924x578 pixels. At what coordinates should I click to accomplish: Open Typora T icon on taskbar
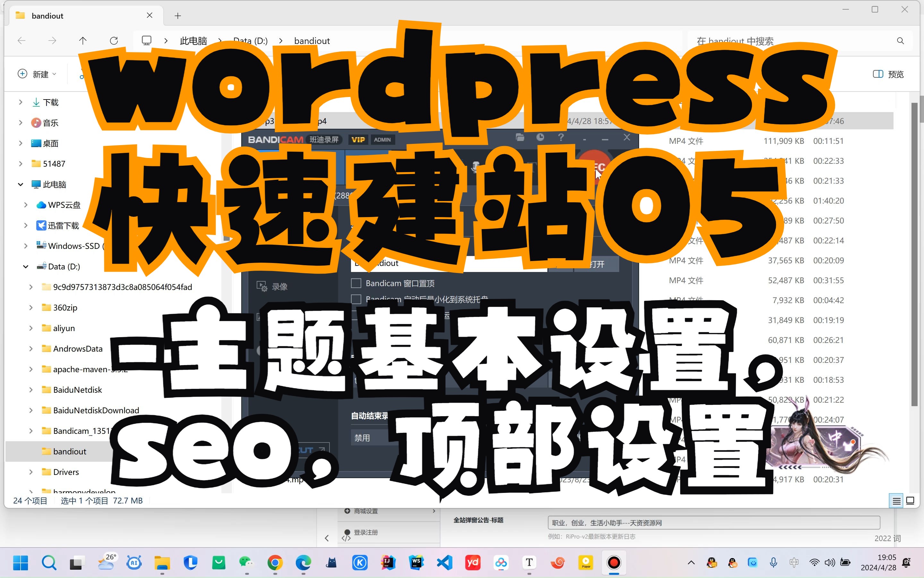coord(529,563)
